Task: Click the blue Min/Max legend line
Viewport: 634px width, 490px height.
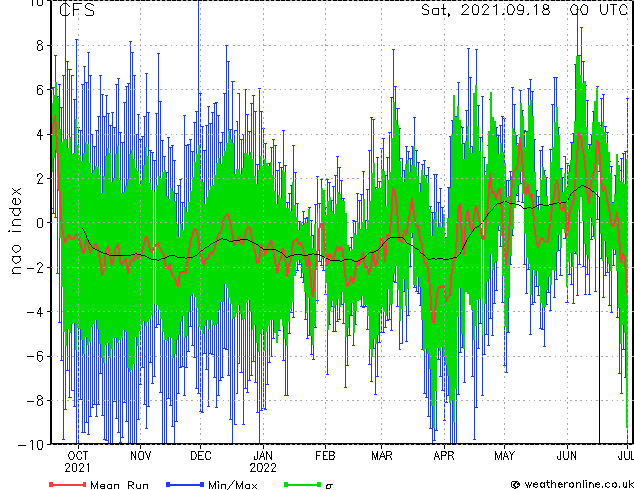Action: pyautogui.click(x=185, y=484)
